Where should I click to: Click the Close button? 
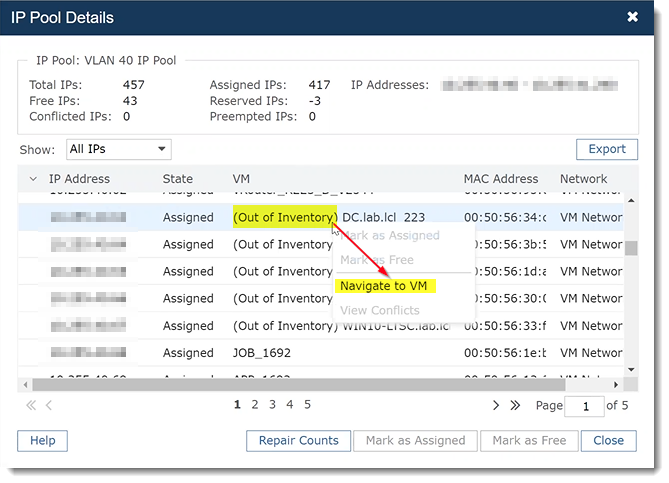pyautogui.click(x=608, y=440)
